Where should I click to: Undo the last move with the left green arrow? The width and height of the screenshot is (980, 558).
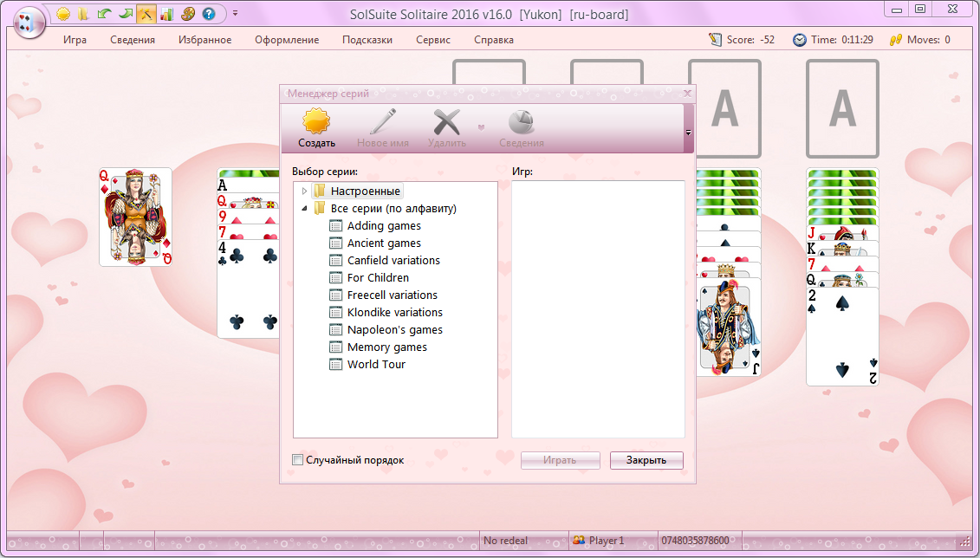pyautogui.click(x=104, y=13)
